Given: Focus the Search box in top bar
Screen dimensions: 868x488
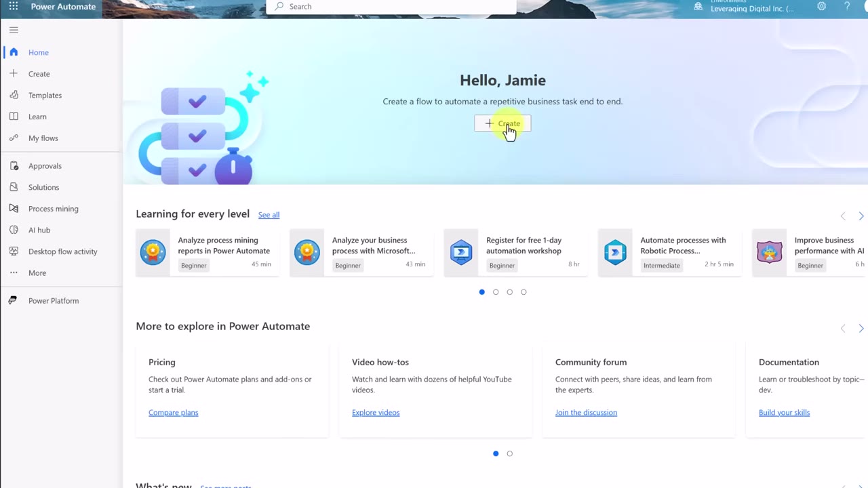Looking at the screenshot, I should click(x=391, y=7).
